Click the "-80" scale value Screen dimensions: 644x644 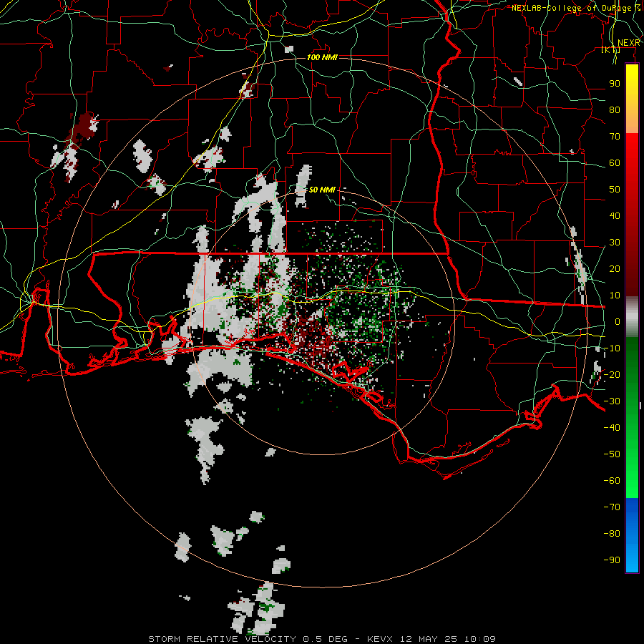pyautogui.click(x=612, y=534)
